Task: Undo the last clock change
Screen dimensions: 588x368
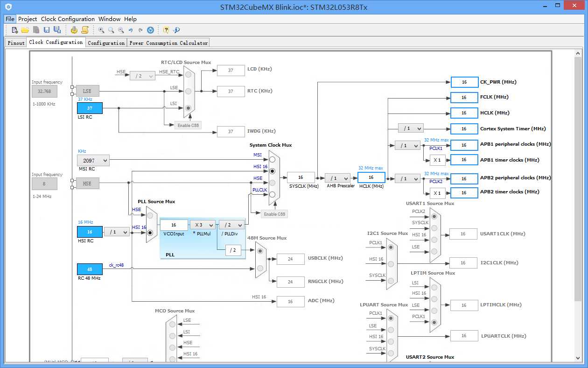Action: click(131, 30)
